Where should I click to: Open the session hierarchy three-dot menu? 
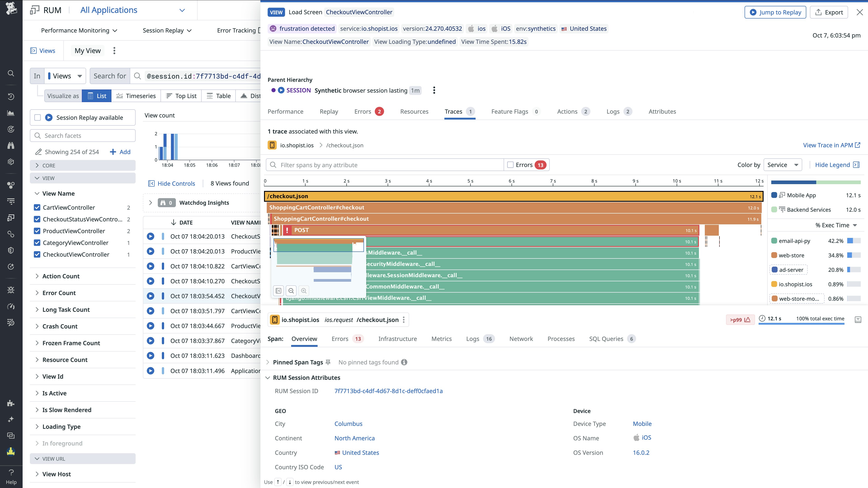tap(434, 90)
